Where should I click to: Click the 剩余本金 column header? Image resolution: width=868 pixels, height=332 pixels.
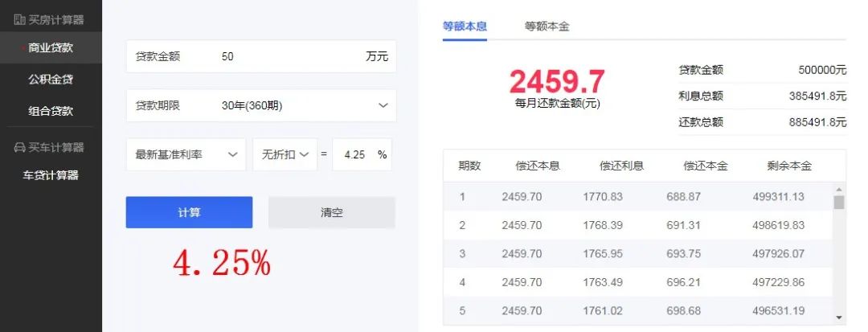tap(789, 166)
